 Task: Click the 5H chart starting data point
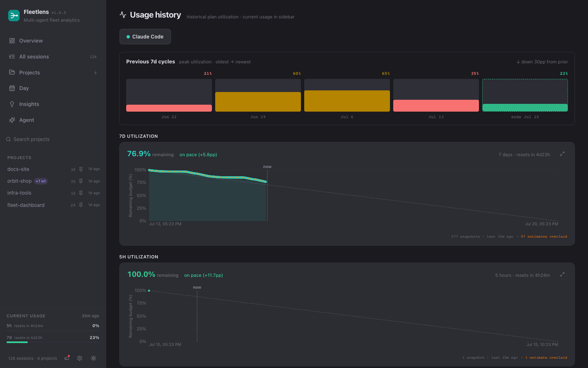click(149, 291)
